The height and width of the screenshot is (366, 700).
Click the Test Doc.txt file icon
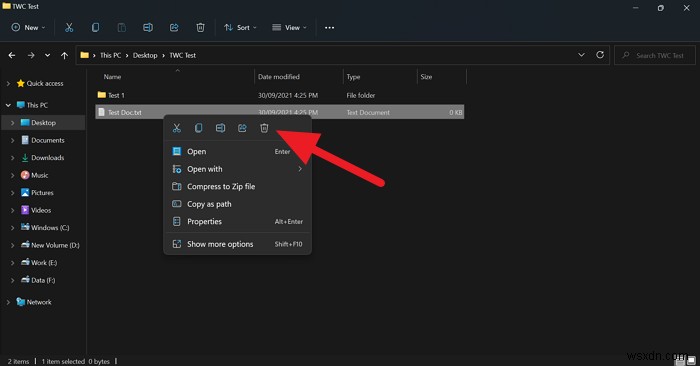click(x=101, y=112)
